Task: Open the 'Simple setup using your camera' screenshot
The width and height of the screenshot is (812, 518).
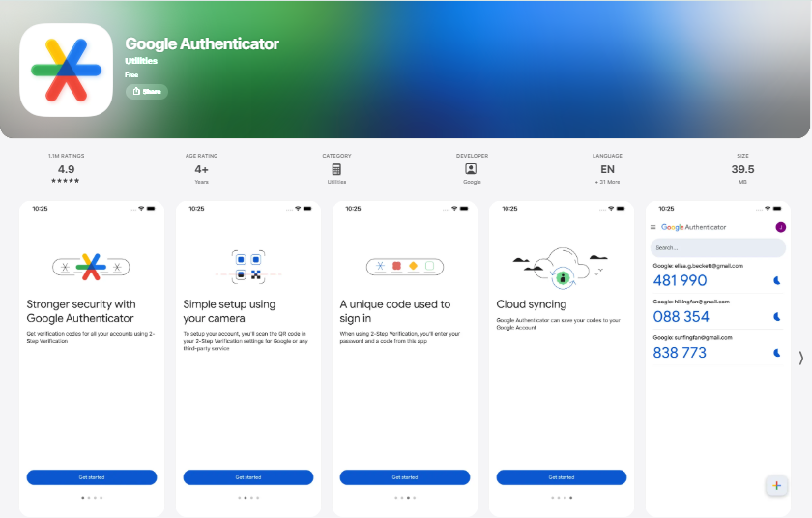Action: pyautogui.click(x=248, y=359)
